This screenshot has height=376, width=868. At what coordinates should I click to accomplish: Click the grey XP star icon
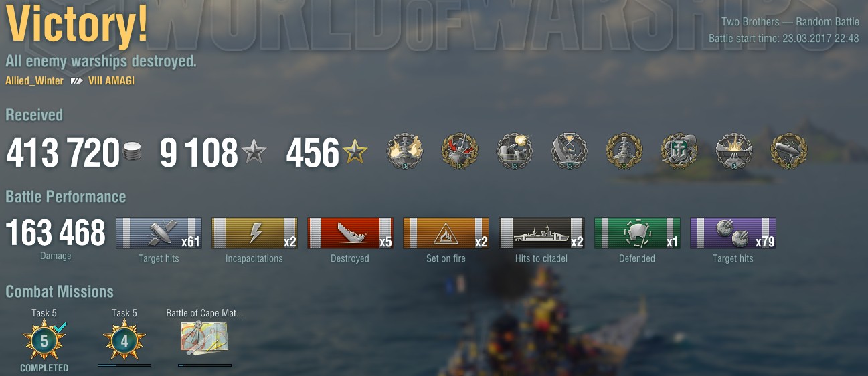254,153
